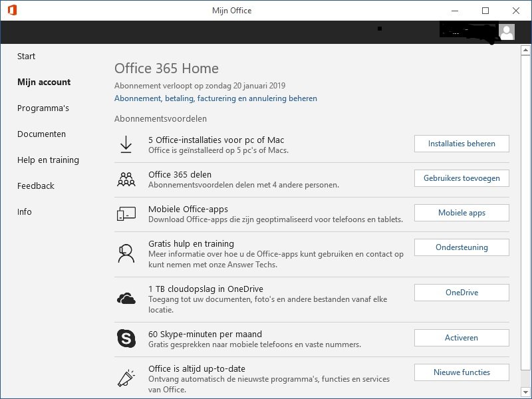Click the 'Office 365 delen' title text
The height and width of the screenshot is (399, 532).
[x=180, y=174]
